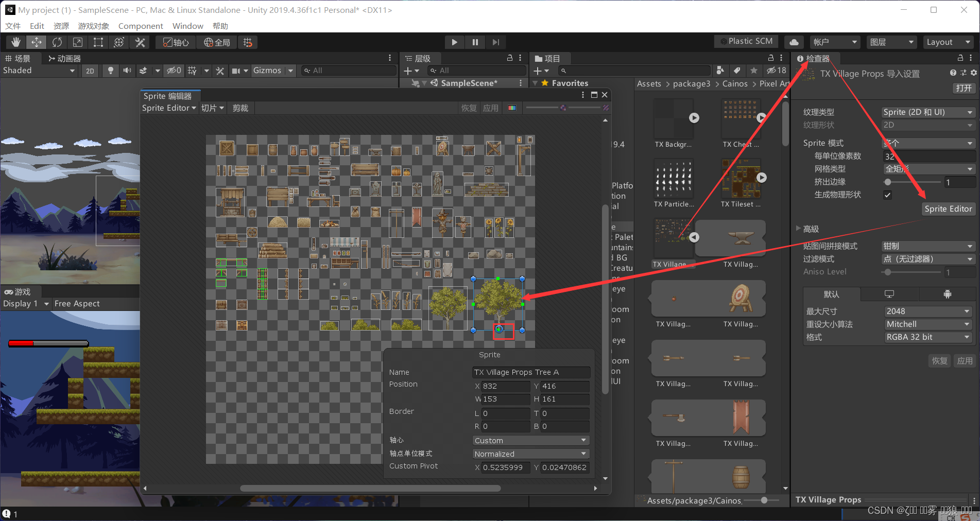The width and height of the screenshot is (980, 521).
Task: Click the 打开 open button
Action: point(964,88)
